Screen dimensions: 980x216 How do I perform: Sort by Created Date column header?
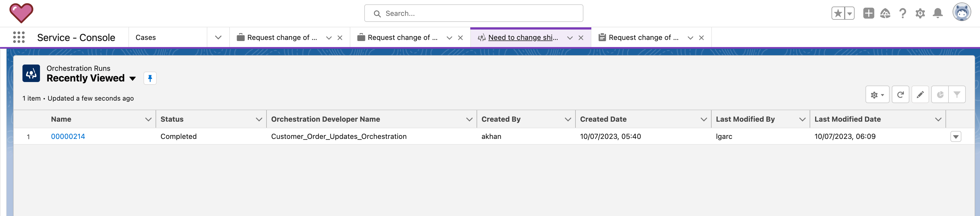[603, 119]
